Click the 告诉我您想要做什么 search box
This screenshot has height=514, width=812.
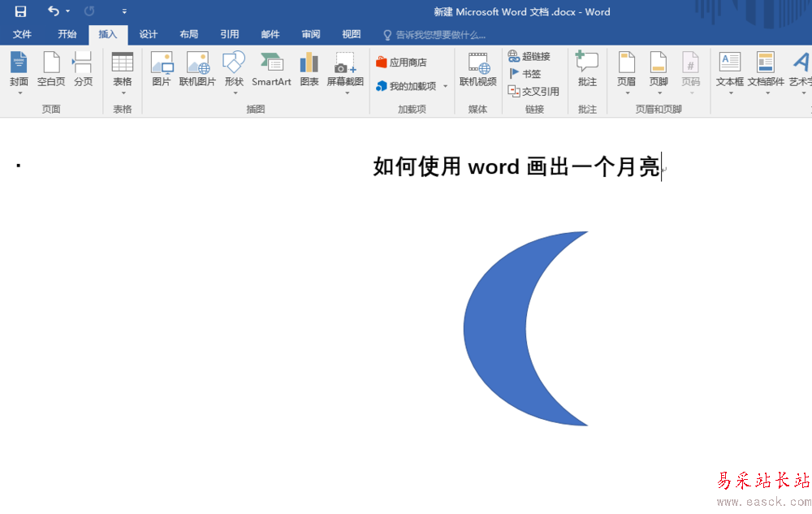[x=435, y=35]
